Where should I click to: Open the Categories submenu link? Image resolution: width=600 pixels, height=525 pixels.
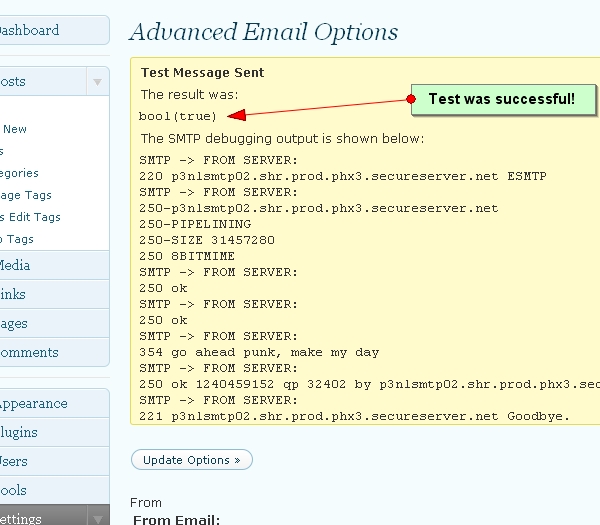coord(20,173)
